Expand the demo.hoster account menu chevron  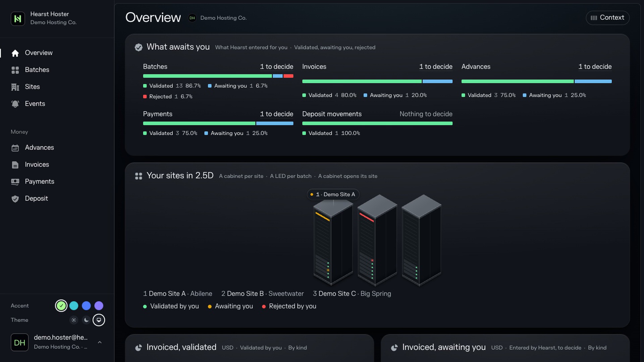click(100, 342)
